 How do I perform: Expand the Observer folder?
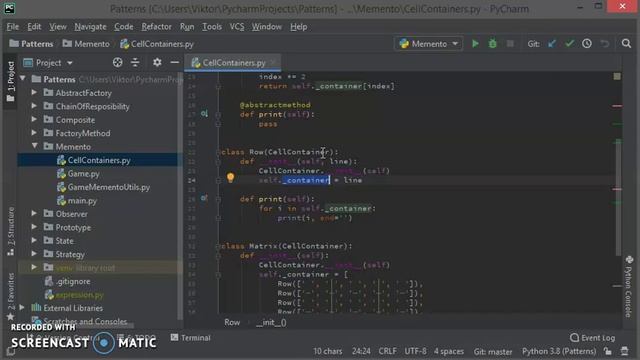(x=34, y=213)
